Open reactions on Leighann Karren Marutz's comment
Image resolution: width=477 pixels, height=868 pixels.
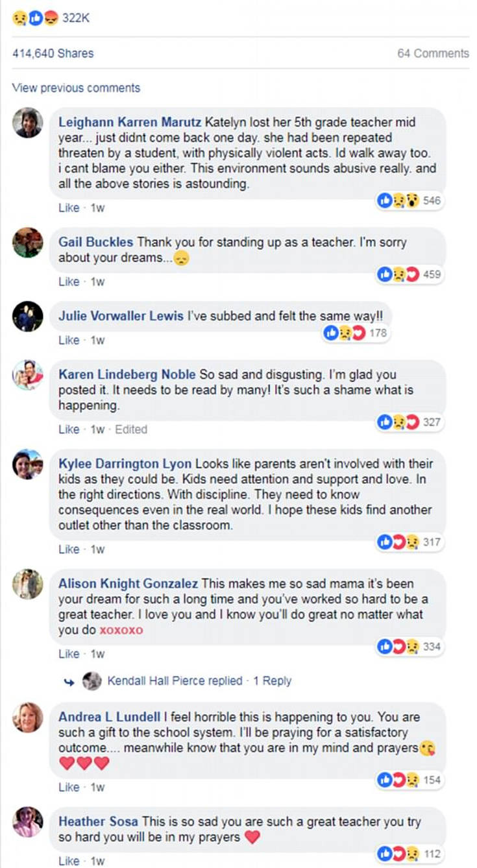click(409, 201)
